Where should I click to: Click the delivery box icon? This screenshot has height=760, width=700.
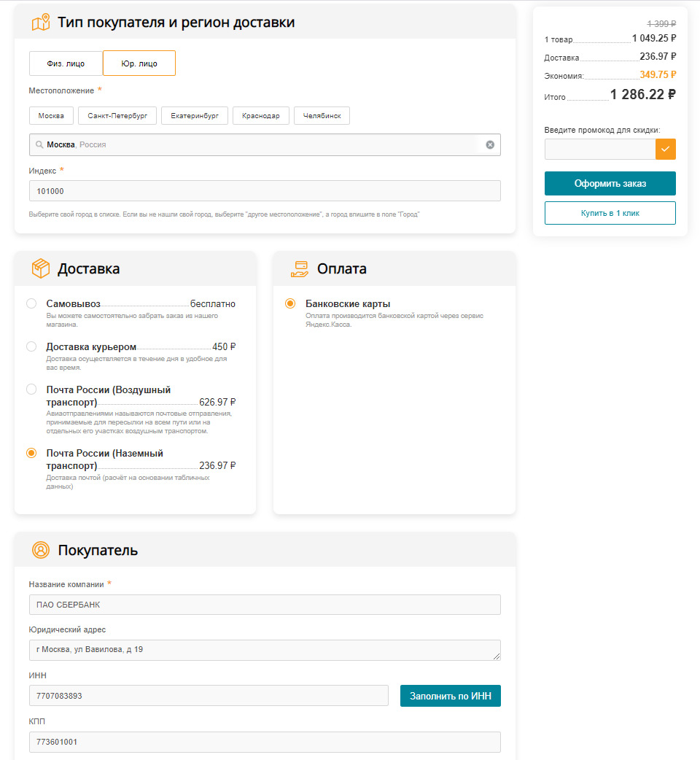coord(41,268)
